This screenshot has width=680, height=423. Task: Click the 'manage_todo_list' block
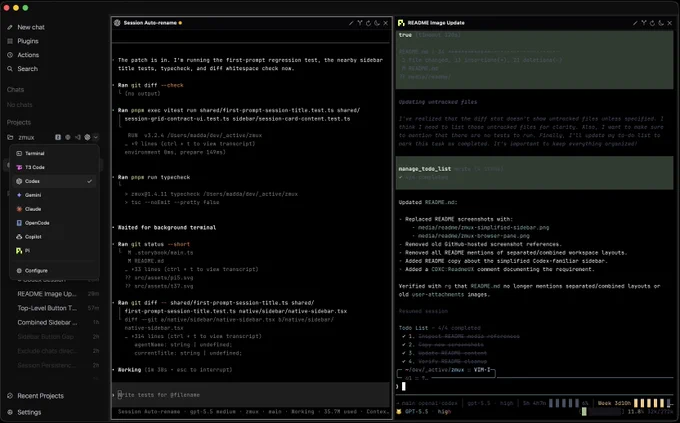(535, 173)
